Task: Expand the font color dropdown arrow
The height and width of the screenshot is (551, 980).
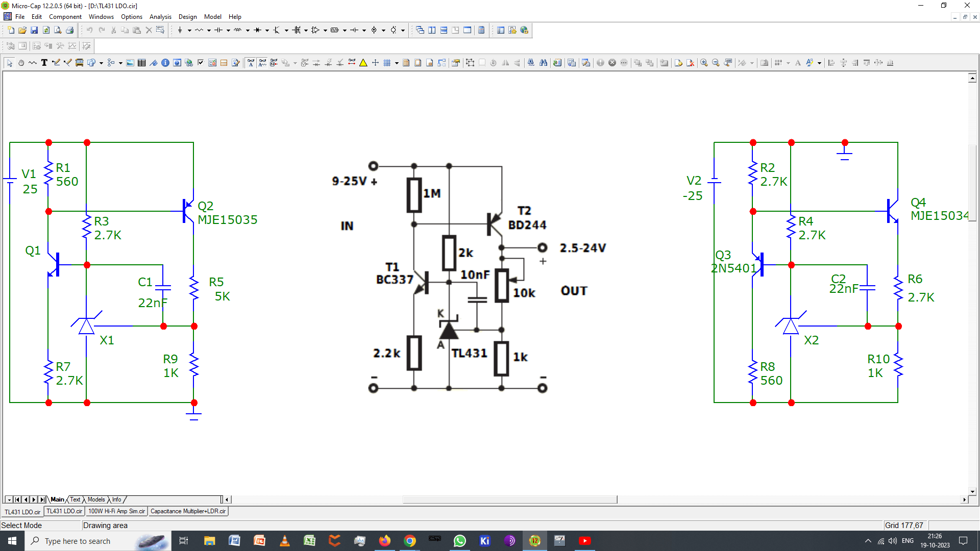Action: point(819,63)
